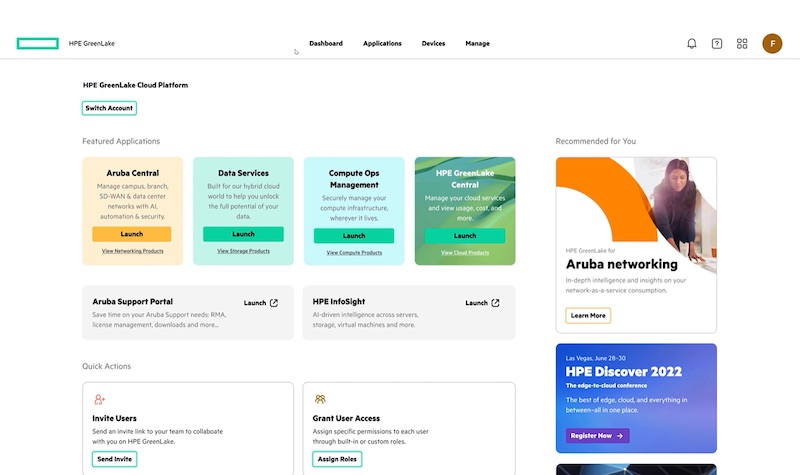Click the Quick Actions section label
The width and height of the screenshot is (800, 475).
(x=107, y=366)
